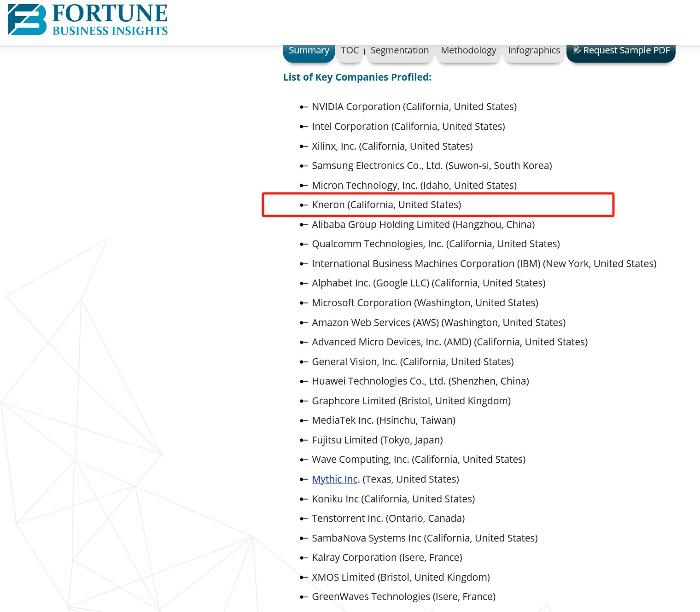
Task: Click Micron Technology, Inc. entry
Action: (x=414, y=186)
